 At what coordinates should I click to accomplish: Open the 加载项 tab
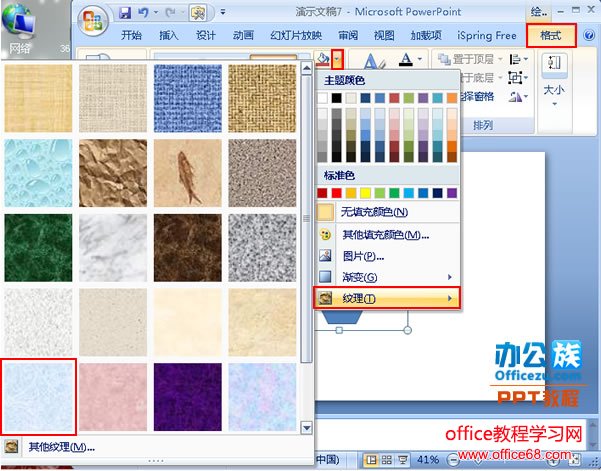[x=426, y=35]
